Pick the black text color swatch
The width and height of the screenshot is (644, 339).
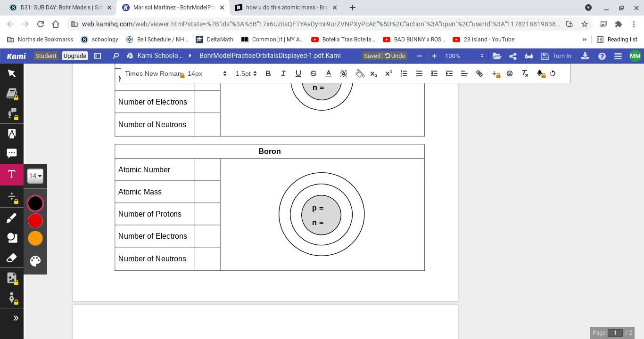click(35, 203)
